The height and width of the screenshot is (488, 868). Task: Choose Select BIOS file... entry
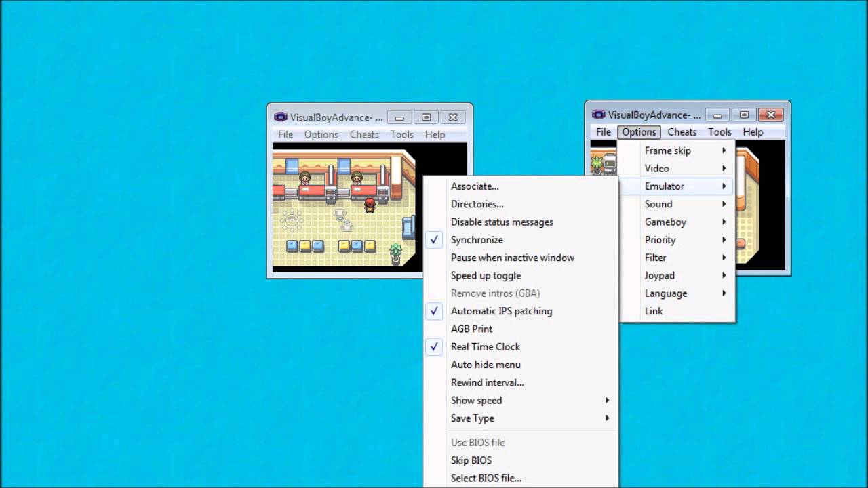pyautogui.click(x=520, y=478)
